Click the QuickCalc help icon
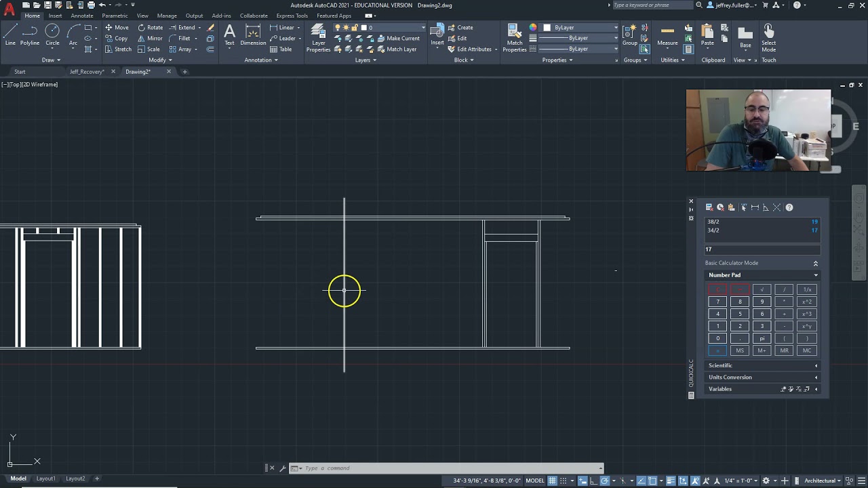This screenshot has height=488, width=868. 789,207
